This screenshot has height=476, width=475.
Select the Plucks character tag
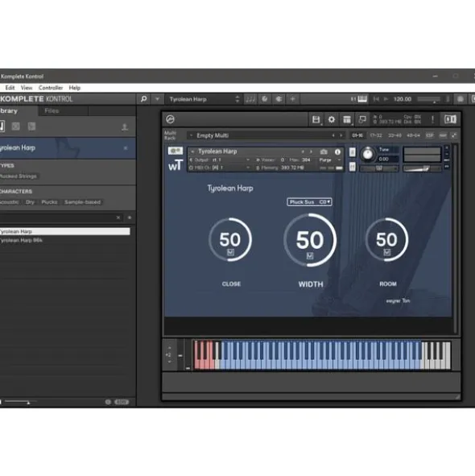pos(49,202)
